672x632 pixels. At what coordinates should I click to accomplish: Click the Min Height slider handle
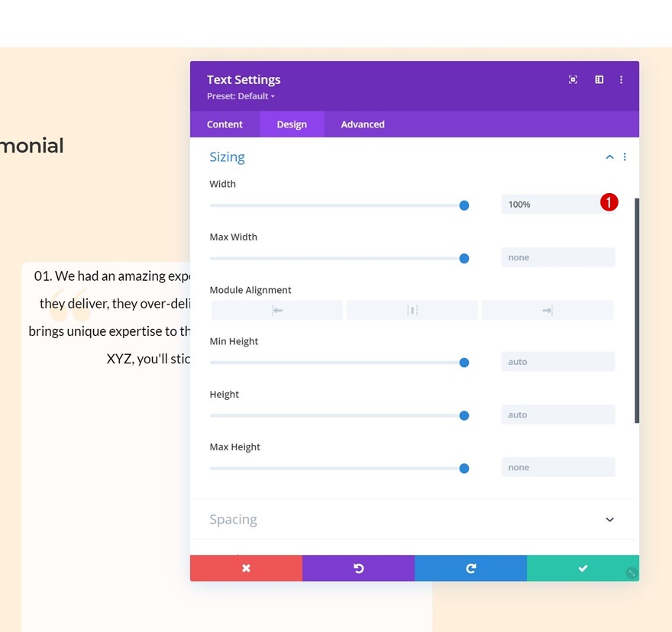point(464,363)
